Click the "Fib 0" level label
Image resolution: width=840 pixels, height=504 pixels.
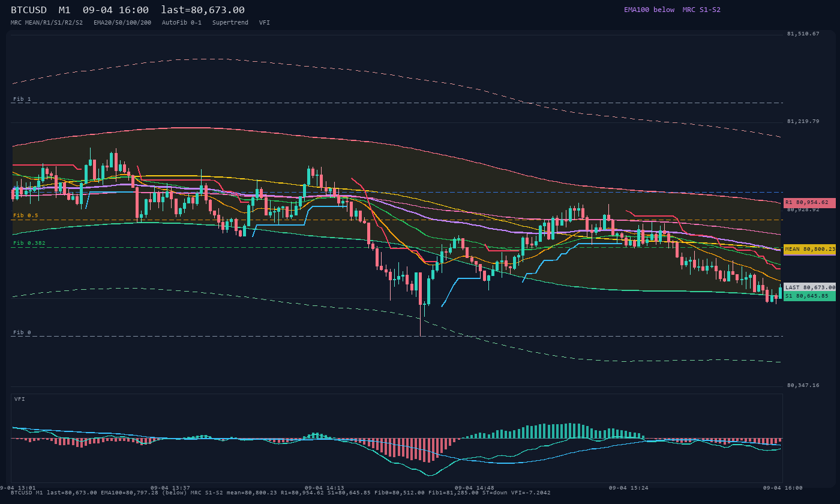pyautogui.click(x=22, y=332)
